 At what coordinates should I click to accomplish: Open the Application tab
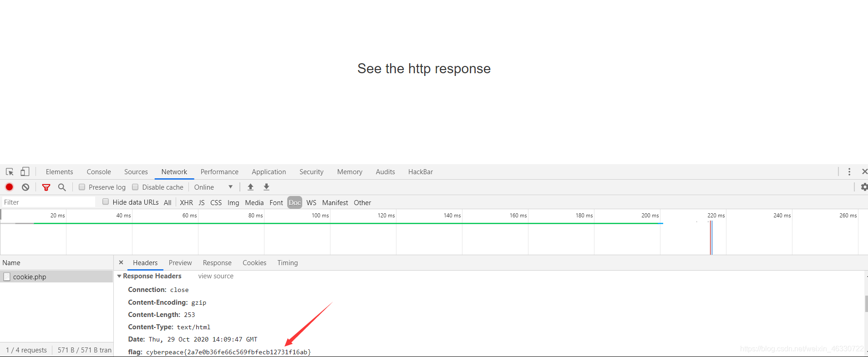(269, 172)
